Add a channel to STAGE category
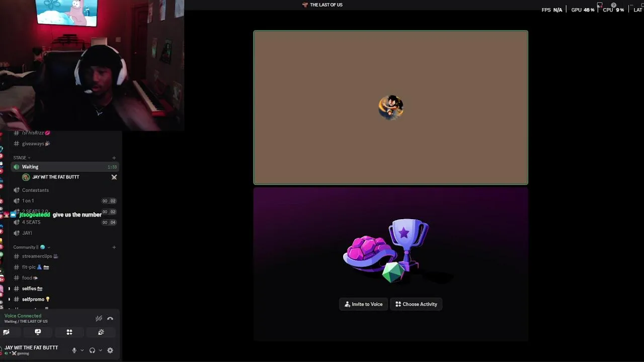The height and width of the screenshot is (362, 644). (x=114, y=158)
